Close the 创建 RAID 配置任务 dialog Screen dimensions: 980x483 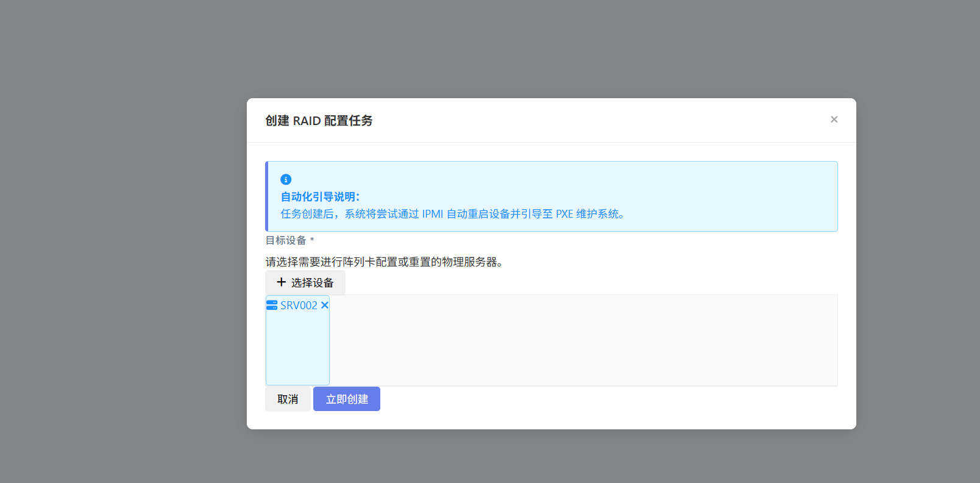click(834, 120)
